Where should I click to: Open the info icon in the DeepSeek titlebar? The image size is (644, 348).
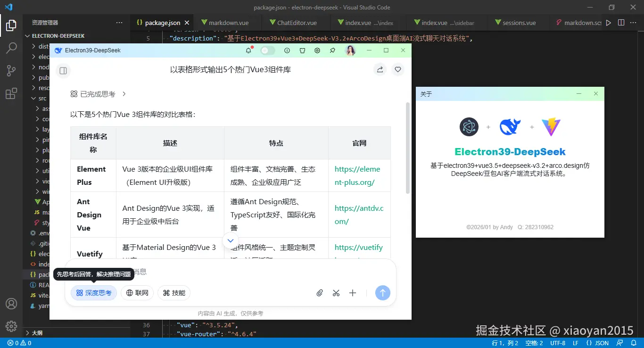coord(287,50)
